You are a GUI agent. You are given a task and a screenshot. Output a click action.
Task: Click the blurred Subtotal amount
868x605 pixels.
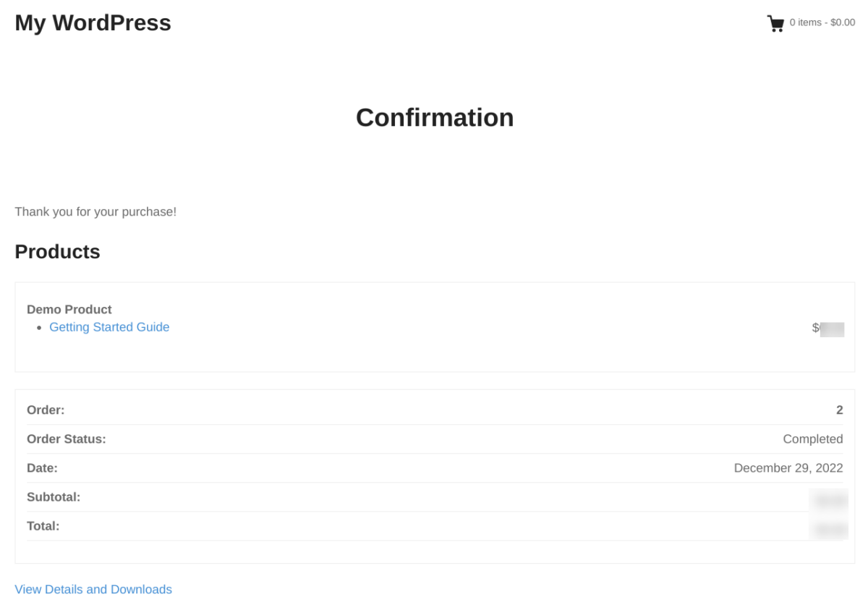click(x=830, y=499)
